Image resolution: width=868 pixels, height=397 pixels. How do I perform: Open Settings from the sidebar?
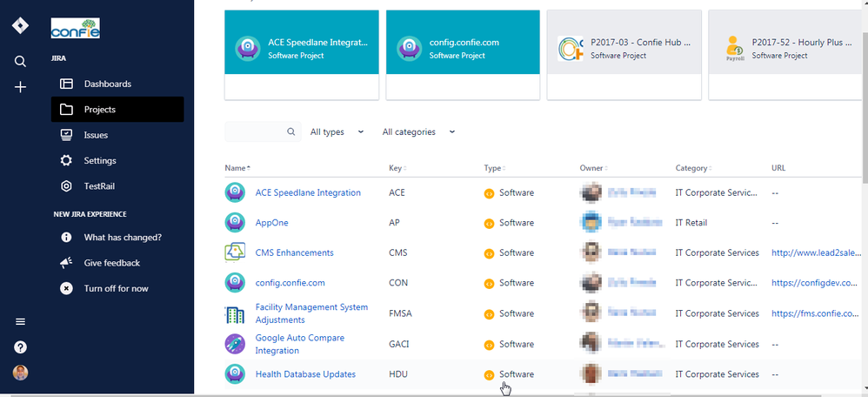[x=117, y=160]
